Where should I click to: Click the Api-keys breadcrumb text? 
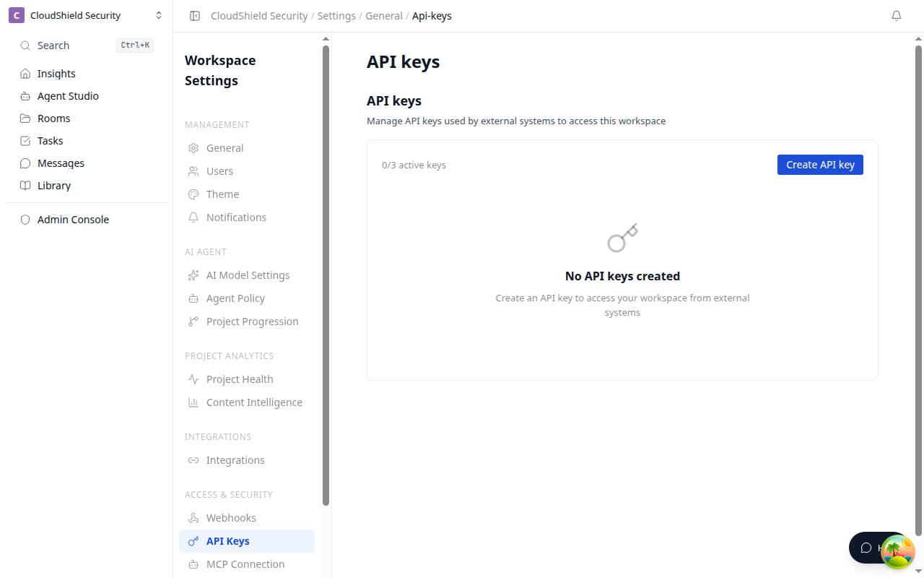pos(432,16)
